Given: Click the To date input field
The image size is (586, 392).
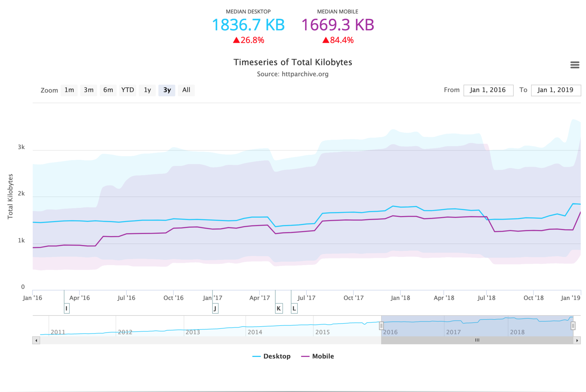Looking at the screenshot, I should point(555,90).
